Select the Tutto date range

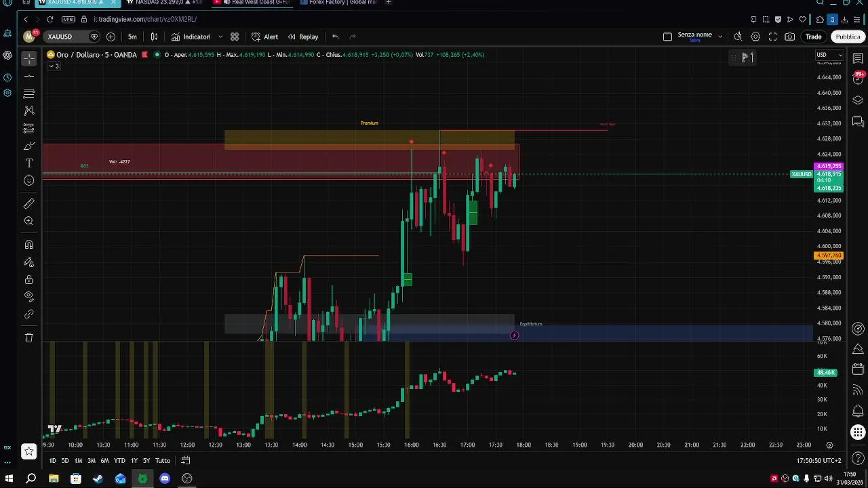coord(163,461)
